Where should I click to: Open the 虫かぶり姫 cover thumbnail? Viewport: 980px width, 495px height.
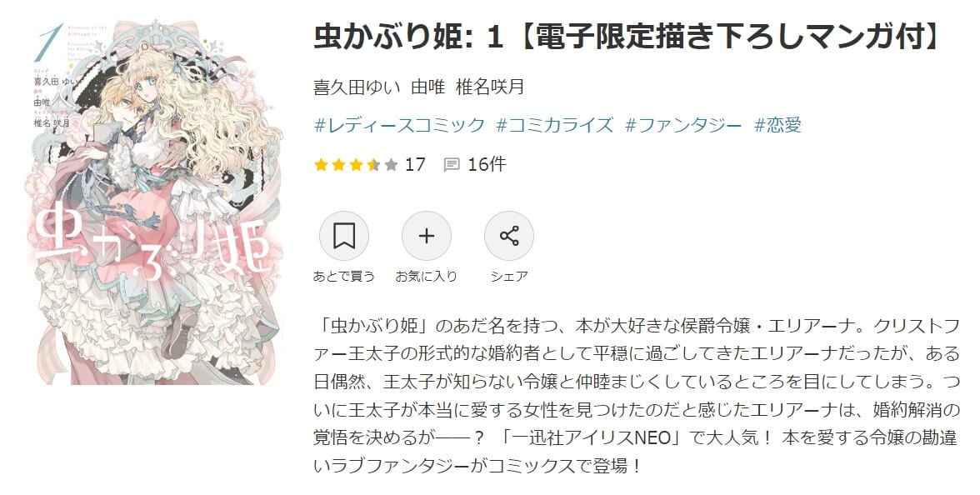pyautogui.click(x=154, y=202)
